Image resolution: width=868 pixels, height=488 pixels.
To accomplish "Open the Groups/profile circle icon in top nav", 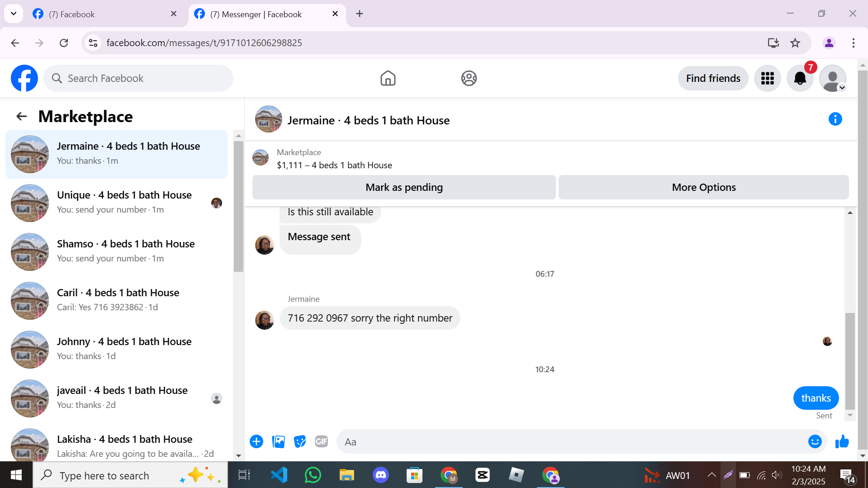I will tap(469, 78).
